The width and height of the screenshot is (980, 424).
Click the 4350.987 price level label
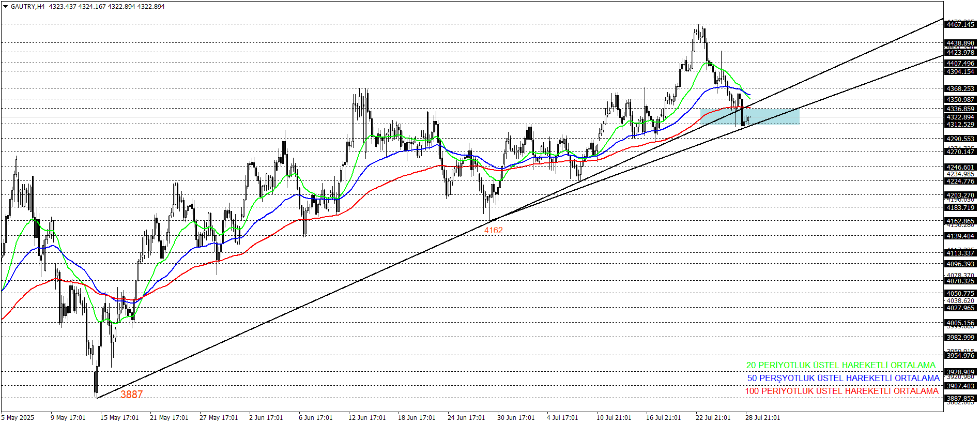[x=960, y=100]
